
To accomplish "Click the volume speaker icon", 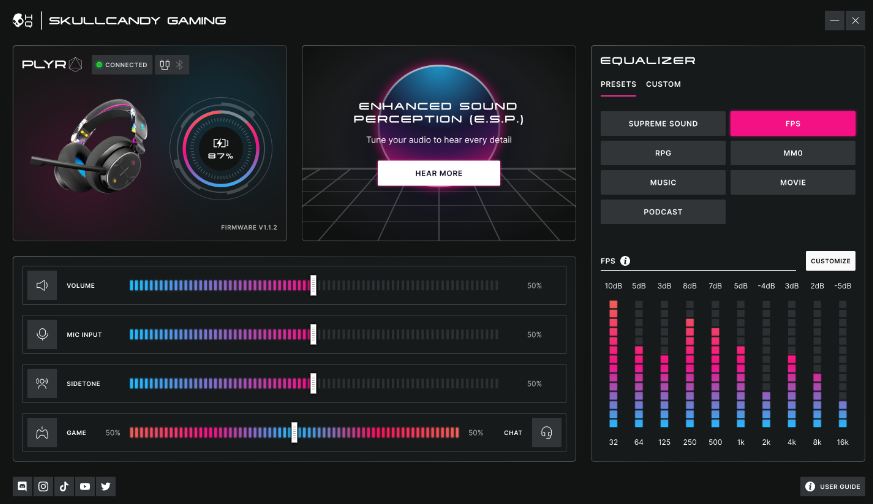I will (x=42, y=286).
